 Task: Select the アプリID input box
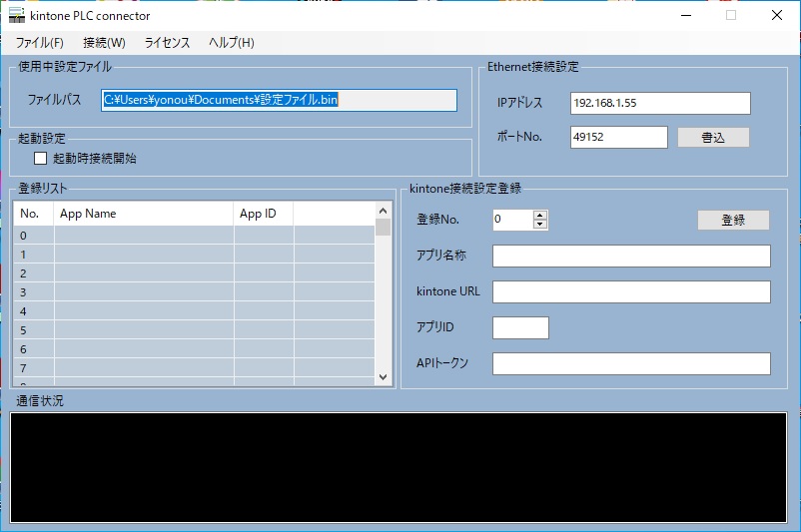click(x=520, y=327)
